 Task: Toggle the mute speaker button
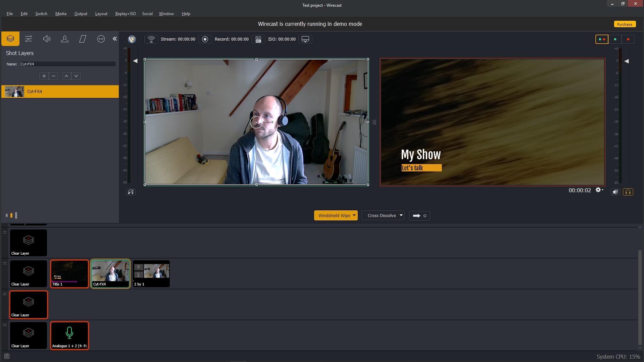click(x=615, y=192)
